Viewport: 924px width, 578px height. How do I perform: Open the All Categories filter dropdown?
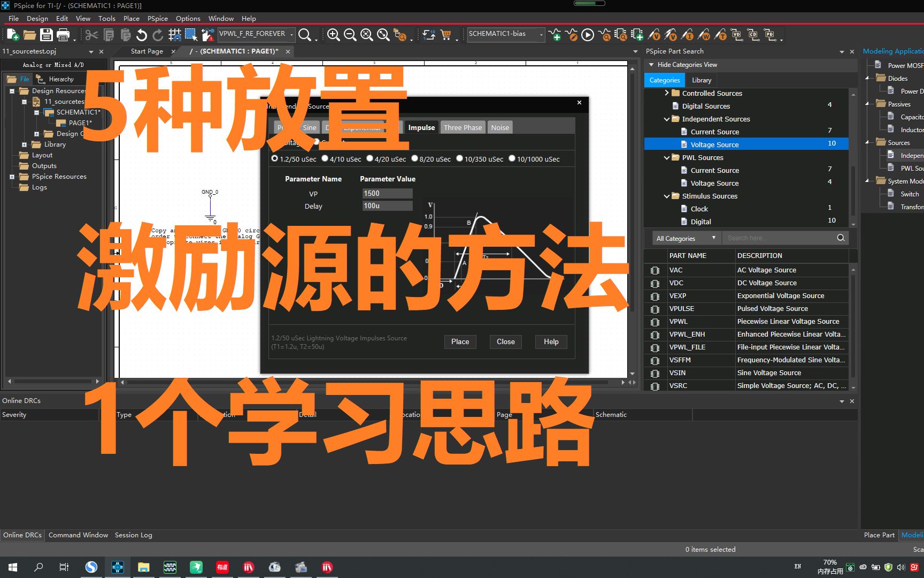(714, 238)
